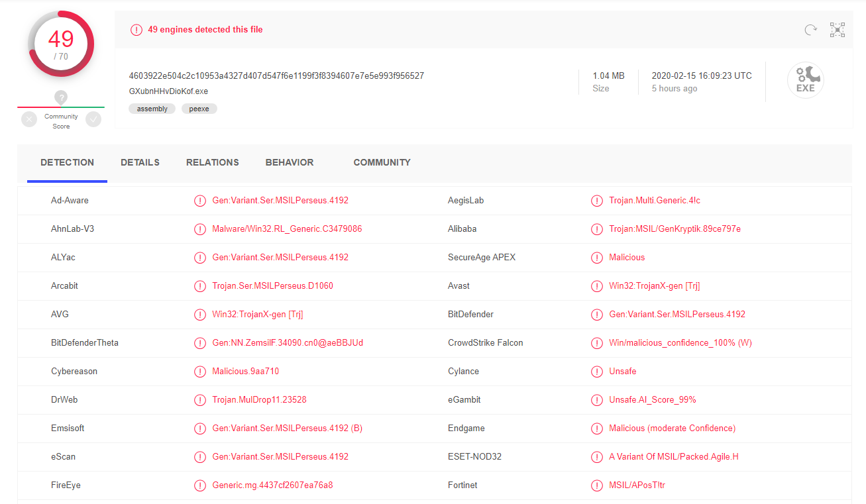The width and height of the screenshot is (866, 504).
Task: Vote harmless with the checkmark community button
Action: pos(93,119)
